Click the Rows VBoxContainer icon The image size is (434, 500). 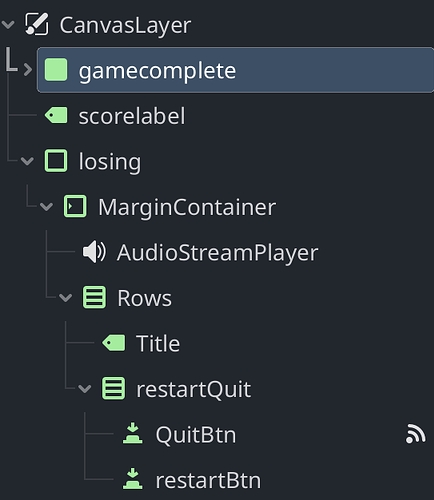(x=94, y=297)
